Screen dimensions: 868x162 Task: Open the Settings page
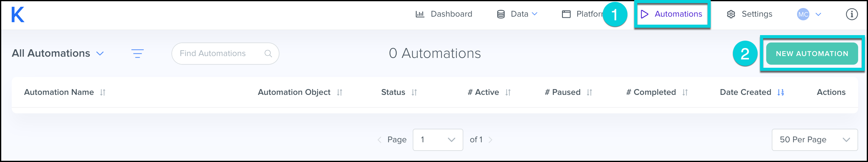click(749, 14)
